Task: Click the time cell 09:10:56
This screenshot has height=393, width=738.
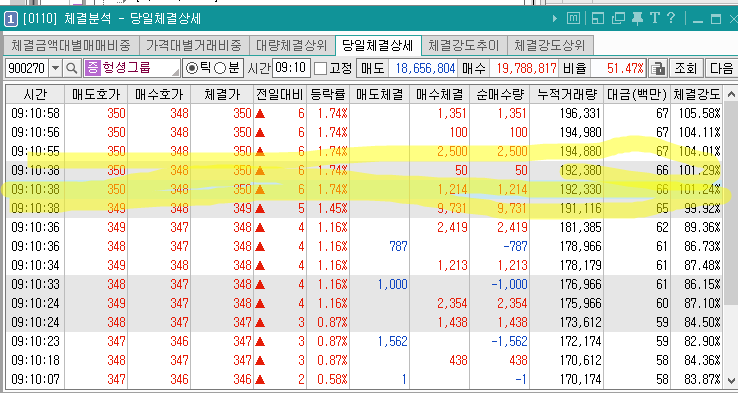Action: coord(35,132)
